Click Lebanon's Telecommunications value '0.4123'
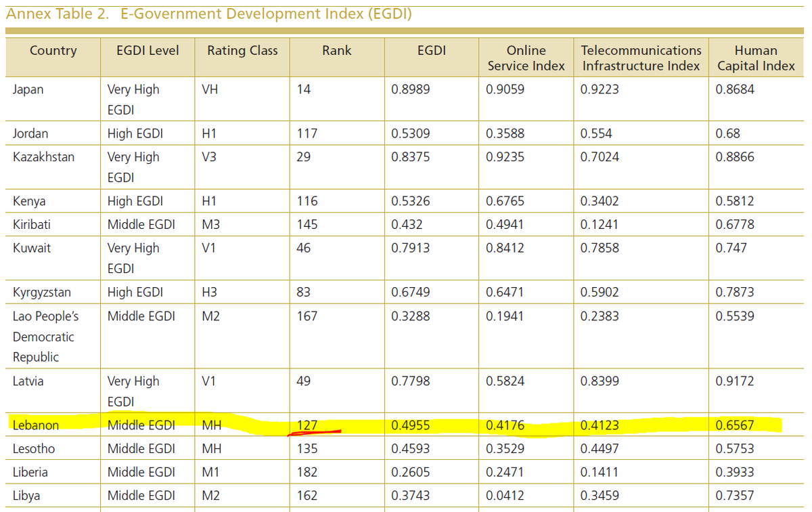 [x=600, y=425]
